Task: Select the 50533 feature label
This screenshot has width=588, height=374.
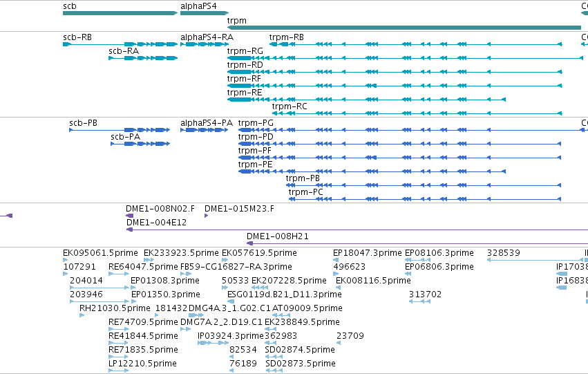Action: 235,281
